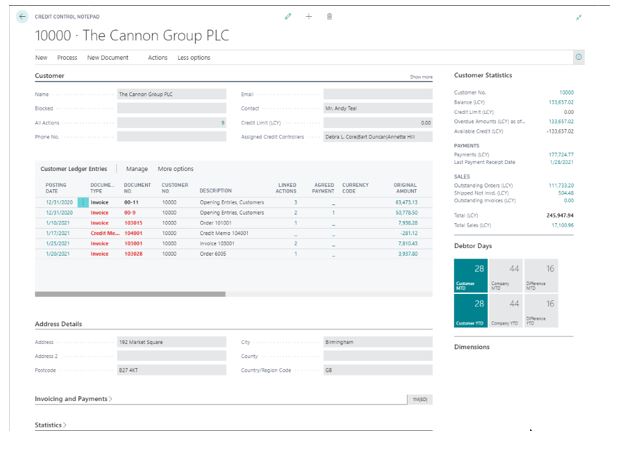This screenshot has width=619, height=452.
Task: Open posting date 12/31/2020 for document 00-11
Action: coord(59,202)
